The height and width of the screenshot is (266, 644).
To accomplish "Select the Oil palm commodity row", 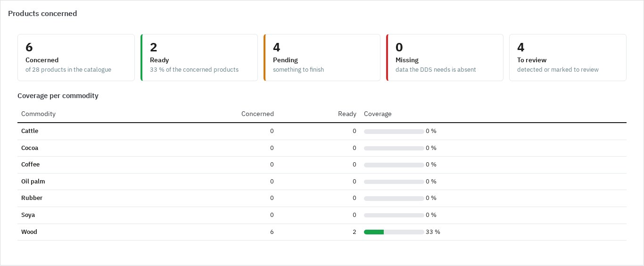I will (x=322, y=182).
